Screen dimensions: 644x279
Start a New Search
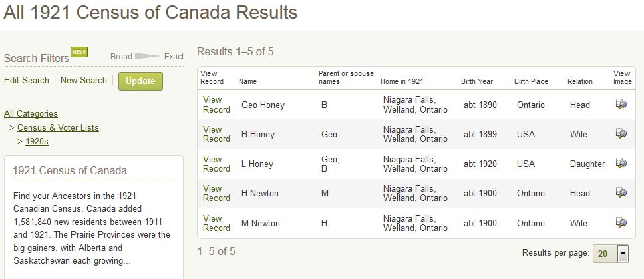pyautogui.click(x=83, y=80)
